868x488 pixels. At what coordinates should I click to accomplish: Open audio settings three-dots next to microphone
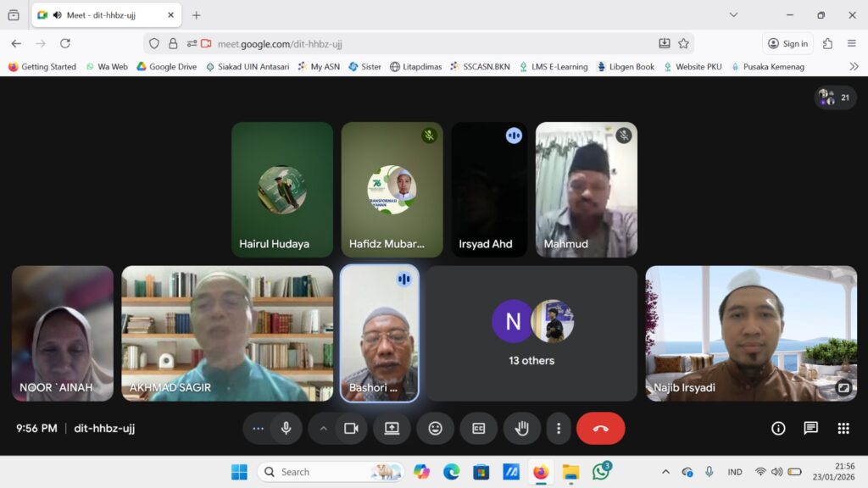pyautogui.click(x=258, y=428)
